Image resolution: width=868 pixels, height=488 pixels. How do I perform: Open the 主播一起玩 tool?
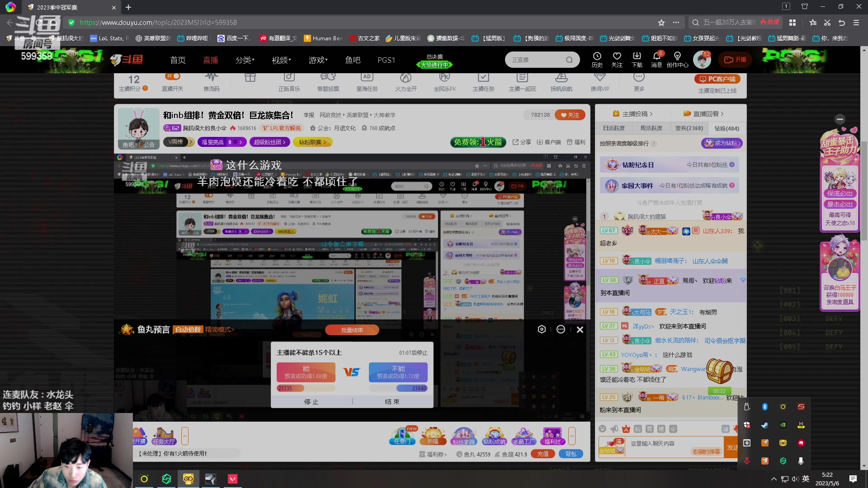pyautogui.click(x=522, y=82)
